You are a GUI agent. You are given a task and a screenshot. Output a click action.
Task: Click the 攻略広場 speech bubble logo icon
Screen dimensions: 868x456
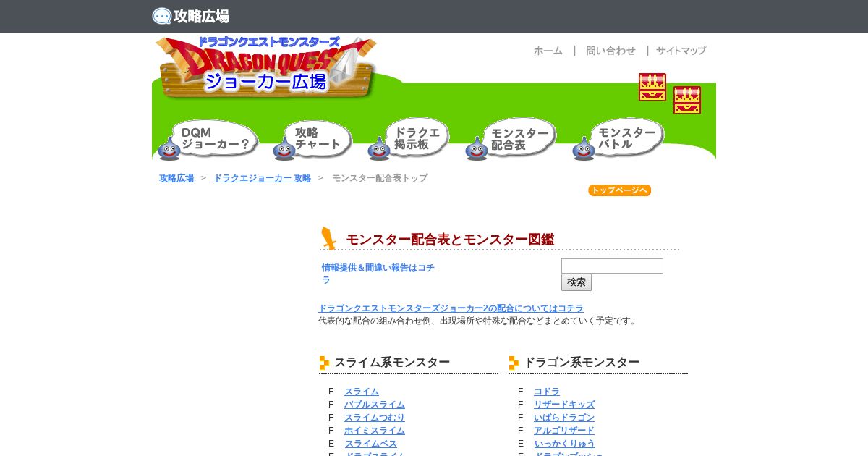[x=162, y=16]
